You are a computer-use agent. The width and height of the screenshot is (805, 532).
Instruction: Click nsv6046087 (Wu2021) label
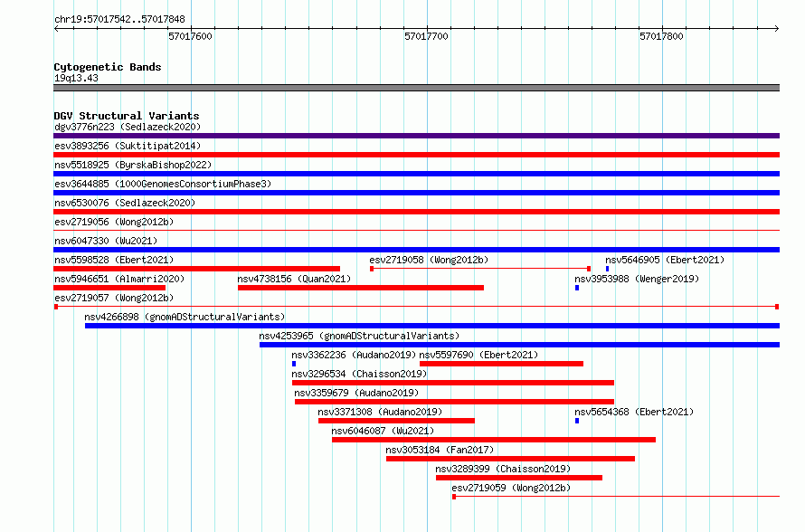pyautogui.click(x=383, y=431)
